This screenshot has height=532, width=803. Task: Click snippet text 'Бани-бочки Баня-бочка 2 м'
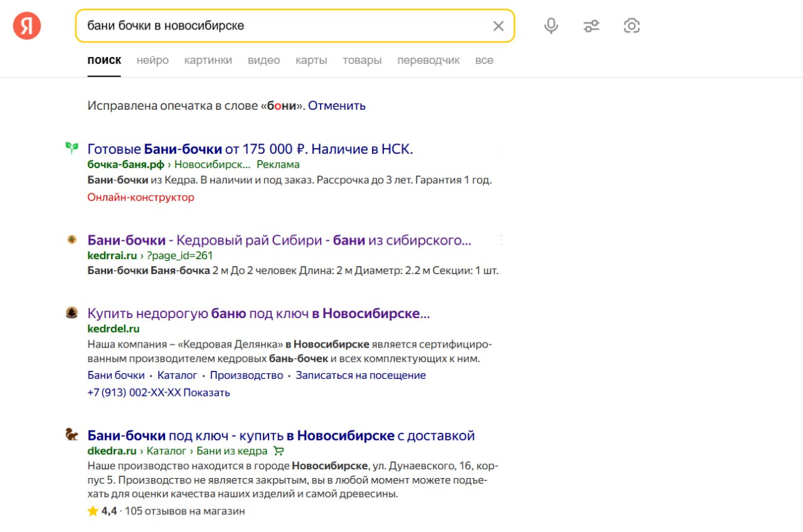tap(293, 271)
